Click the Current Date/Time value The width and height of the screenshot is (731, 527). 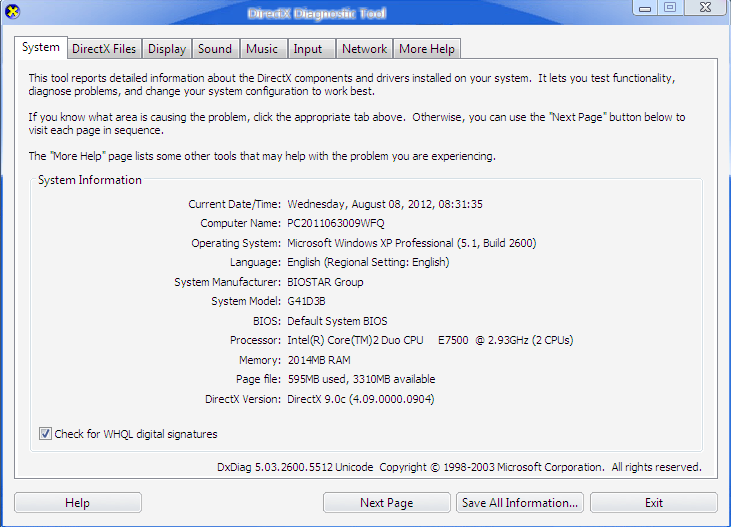click(385, 204)
